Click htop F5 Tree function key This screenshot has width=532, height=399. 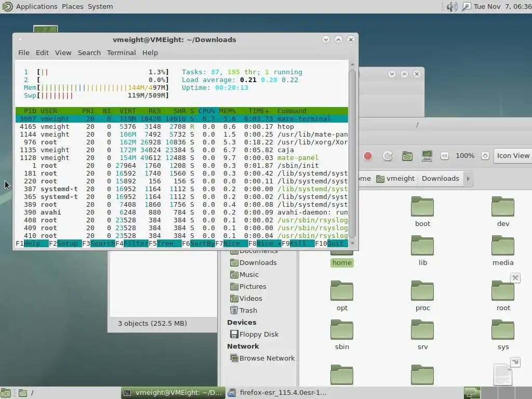click(x=165, y=244)
